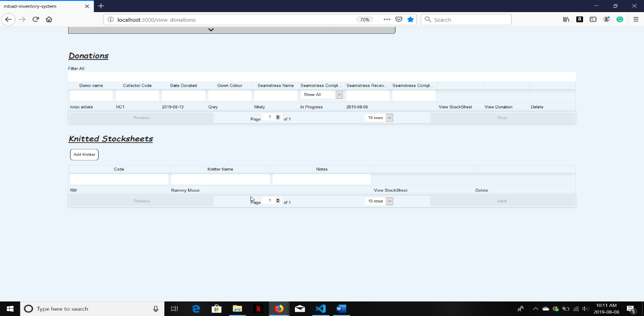Reload the current page

tap(35, 19)
